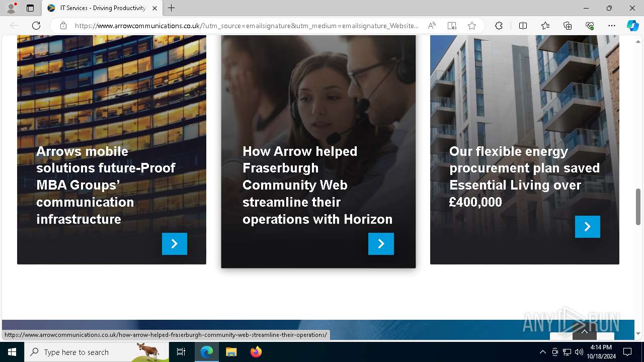
Task: Go back to previous page
Action: [14, 26]
